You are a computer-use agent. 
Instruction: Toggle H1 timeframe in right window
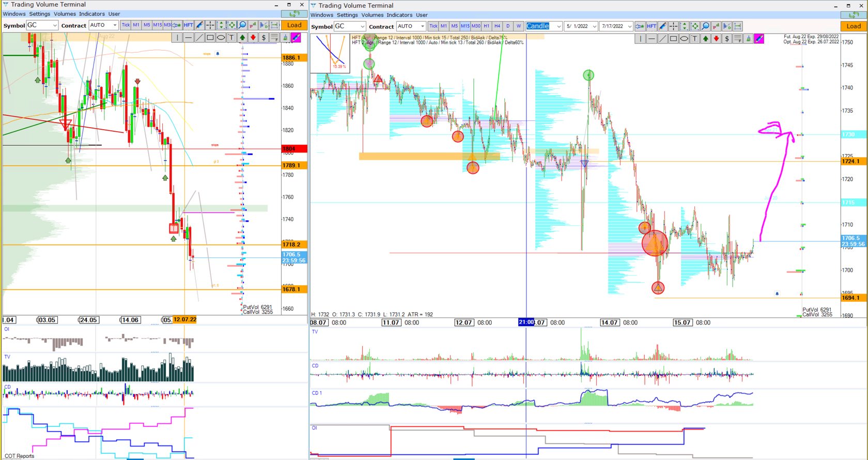pos(487,26)
